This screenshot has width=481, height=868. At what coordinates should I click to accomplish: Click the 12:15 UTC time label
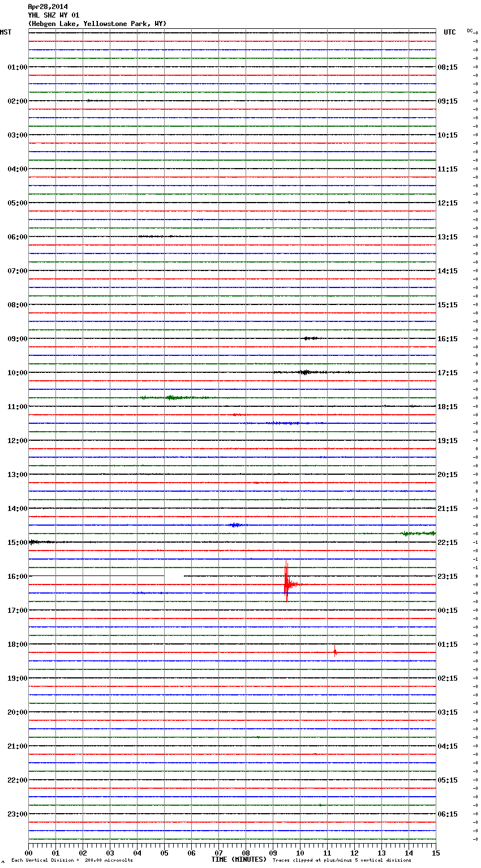(x=448, y=203)
